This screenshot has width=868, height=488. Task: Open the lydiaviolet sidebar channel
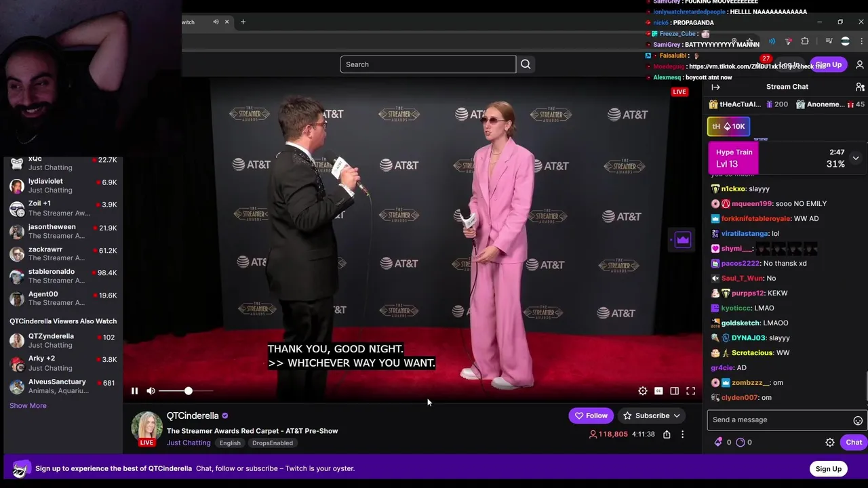click(x=62, y=186)
